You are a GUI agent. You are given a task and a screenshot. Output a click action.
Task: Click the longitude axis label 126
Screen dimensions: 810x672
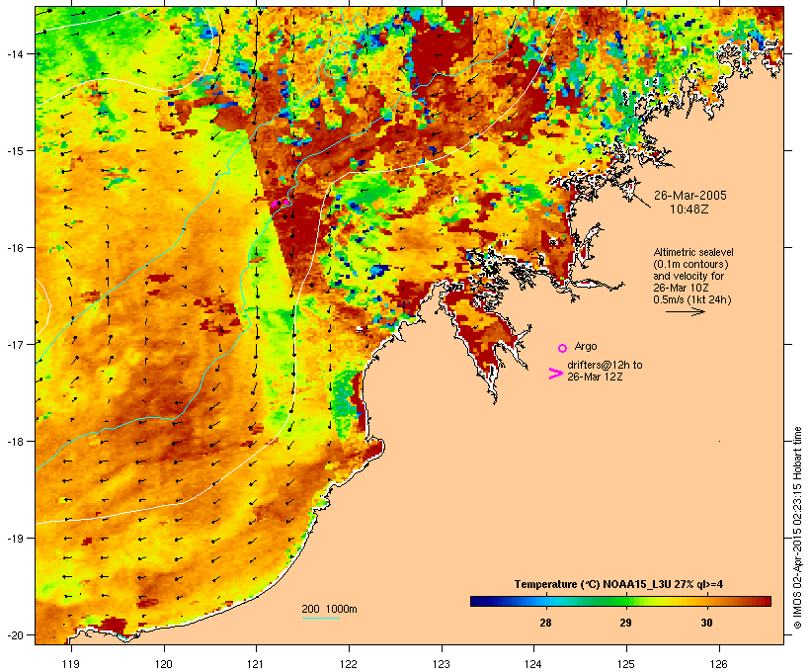pyautogui.click(x=719, y=664)
